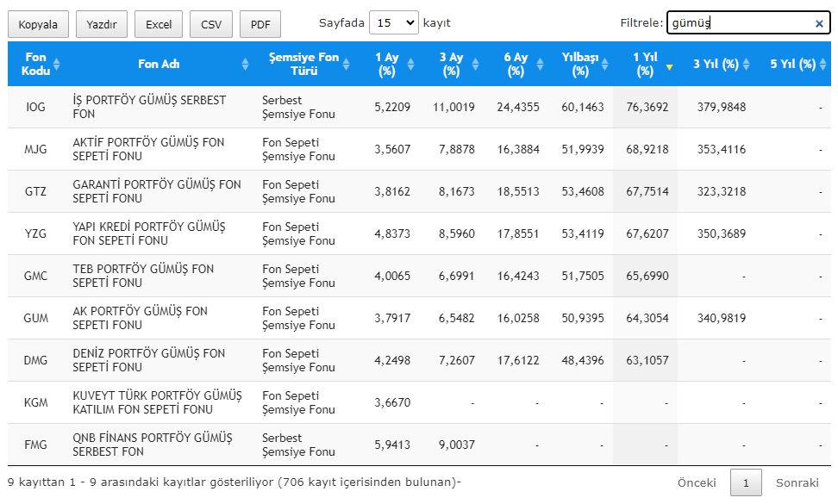The image size is (838, 504).
Task: Select fund code MJG
Action: tap(36, 150)
